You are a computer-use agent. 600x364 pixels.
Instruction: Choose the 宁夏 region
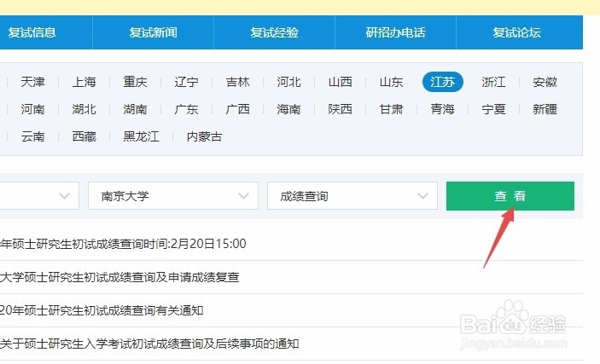[x=493, y=109]
